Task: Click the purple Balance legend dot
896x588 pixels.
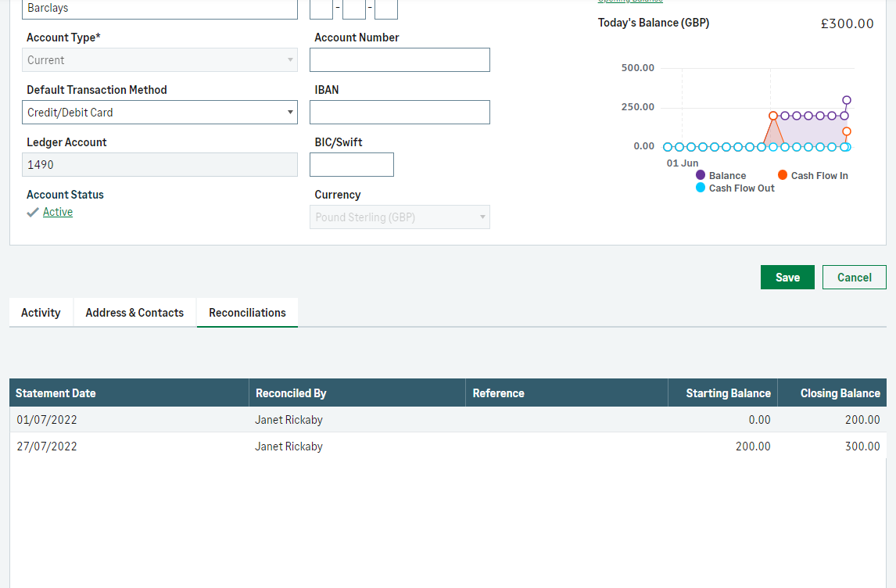Action: pyautogui.click(x=701, y=175)
